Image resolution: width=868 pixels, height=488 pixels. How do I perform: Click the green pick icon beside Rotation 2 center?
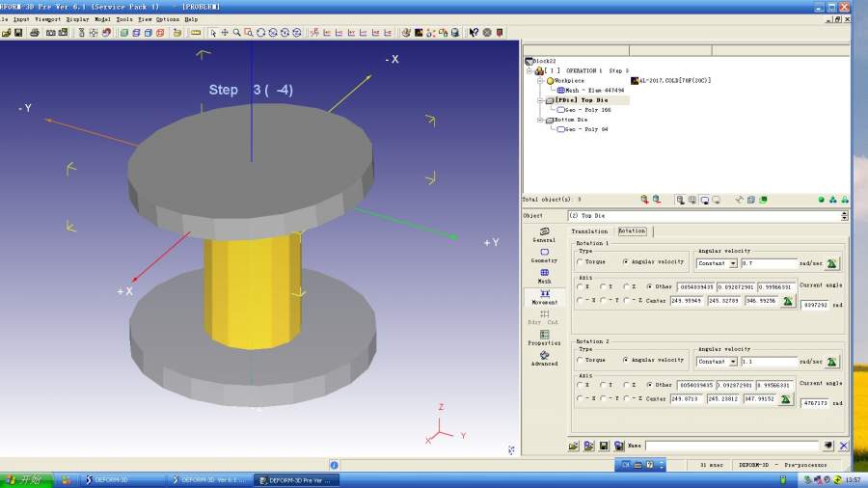[x=785, y=399]
